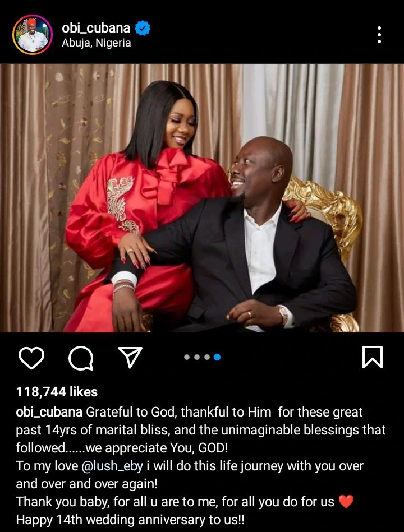Open the @lush_eby mention
This screenshot has height=532, width=404.
tap(112, 466)
